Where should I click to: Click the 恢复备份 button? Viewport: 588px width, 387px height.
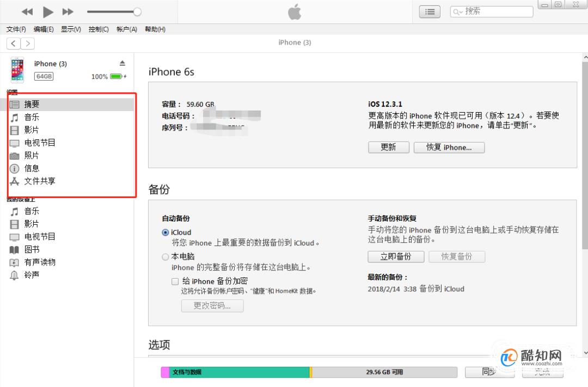pyautogui.click(x=457, y=256)
